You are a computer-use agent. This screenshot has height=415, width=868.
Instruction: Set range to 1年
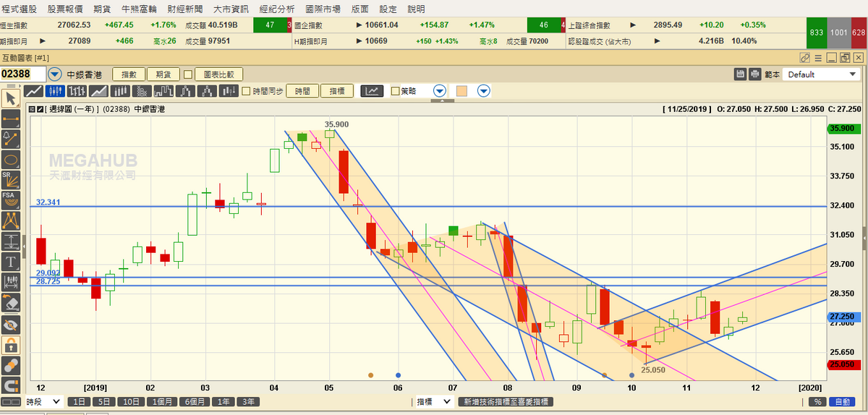tap(224, 402)
